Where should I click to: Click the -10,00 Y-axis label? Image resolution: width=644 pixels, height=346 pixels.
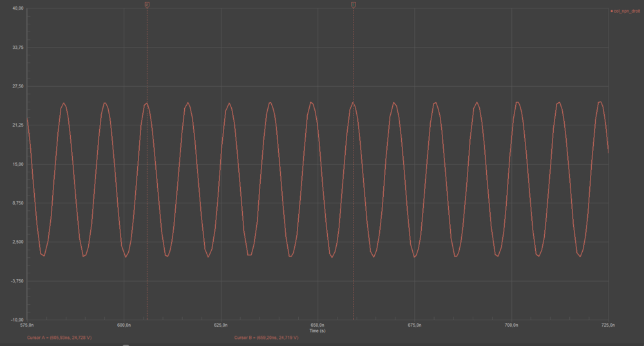(x=17, y=320)
